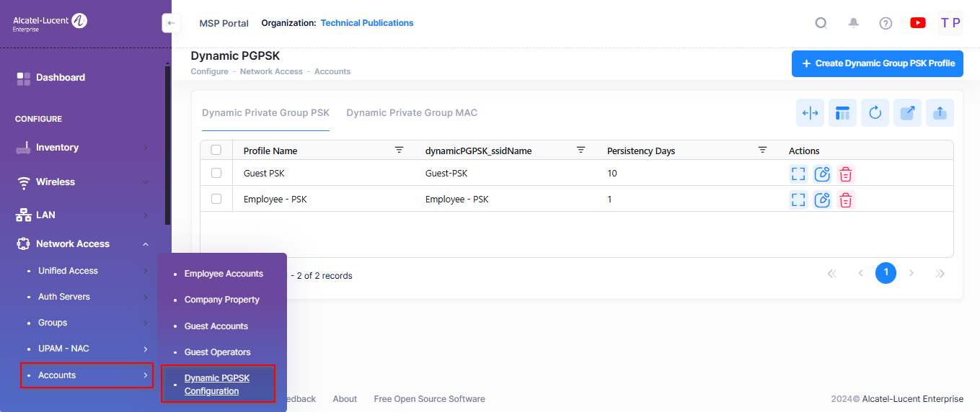
Task: Check the Guest PSK row checkbox
Action: [x=216, y=173]
